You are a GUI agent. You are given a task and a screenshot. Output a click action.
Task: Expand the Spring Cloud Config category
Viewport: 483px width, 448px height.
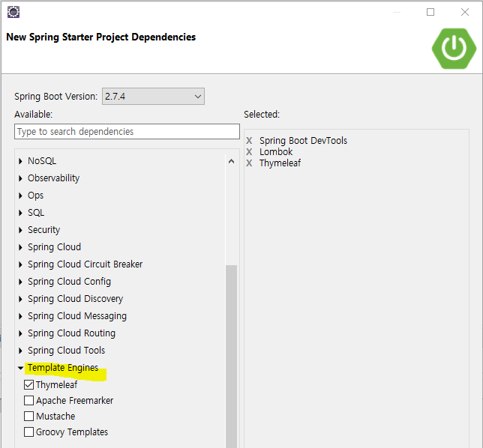(x=20, y=282)
